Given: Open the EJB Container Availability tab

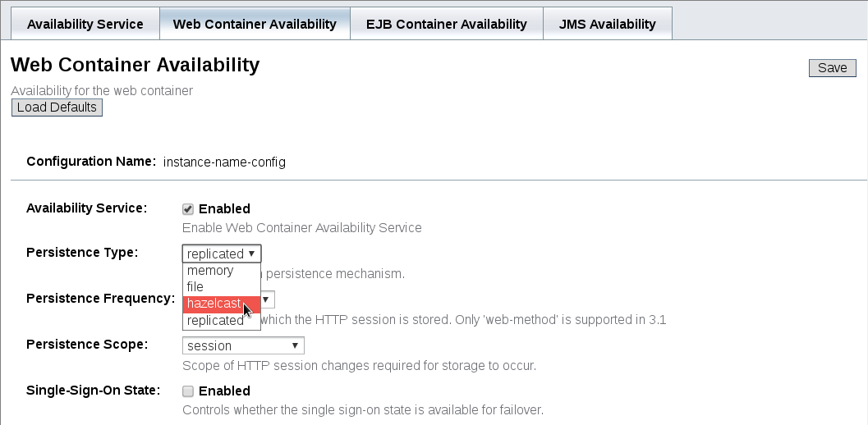Looking at the screenshot, I should point(447,24).
